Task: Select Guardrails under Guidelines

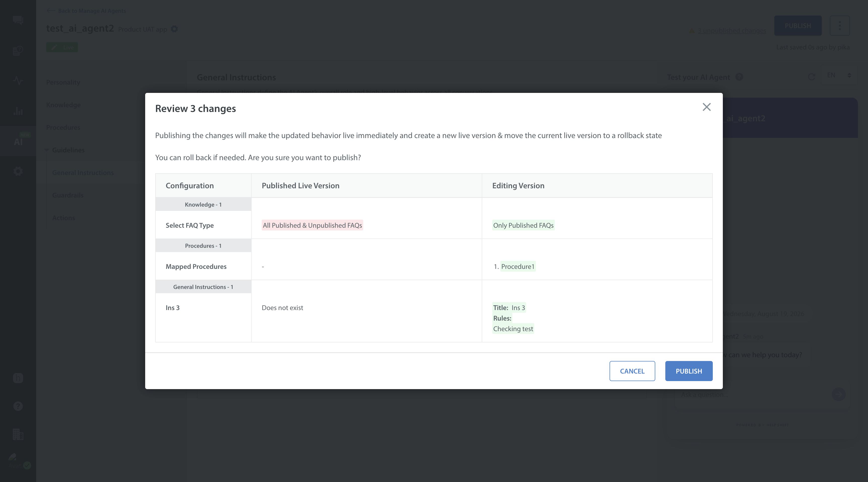Action: [68, 195]
